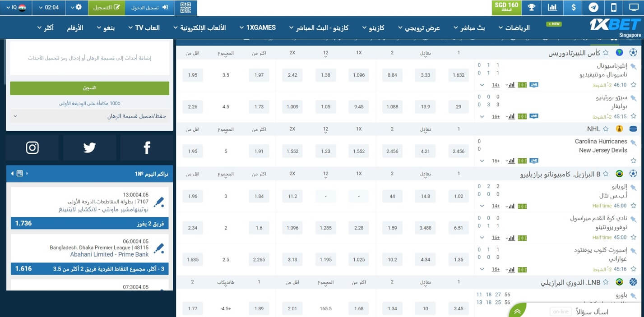Viewport: 644px width, 317px height.
Task: Open LIVE stream icon for Carolina Hurricanes match
Action: tap(534, 161)
